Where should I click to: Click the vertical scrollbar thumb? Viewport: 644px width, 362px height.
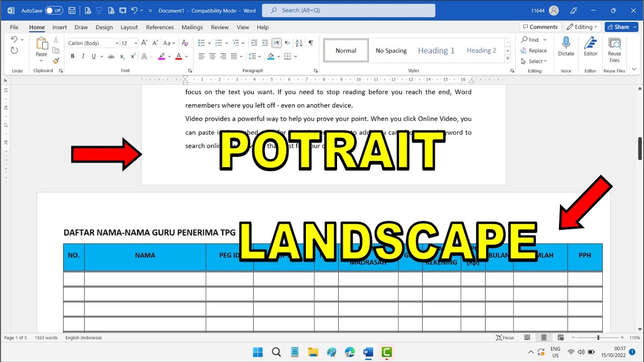[640, 149]
